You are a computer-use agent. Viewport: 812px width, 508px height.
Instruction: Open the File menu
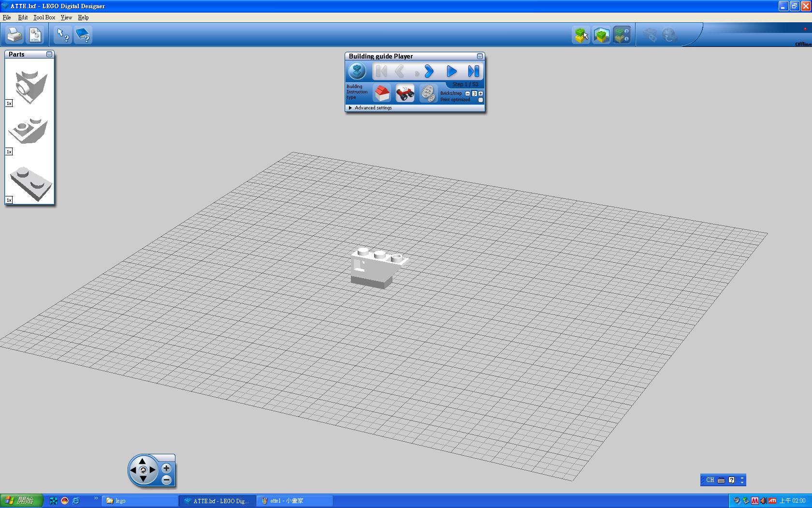[7, 17]
